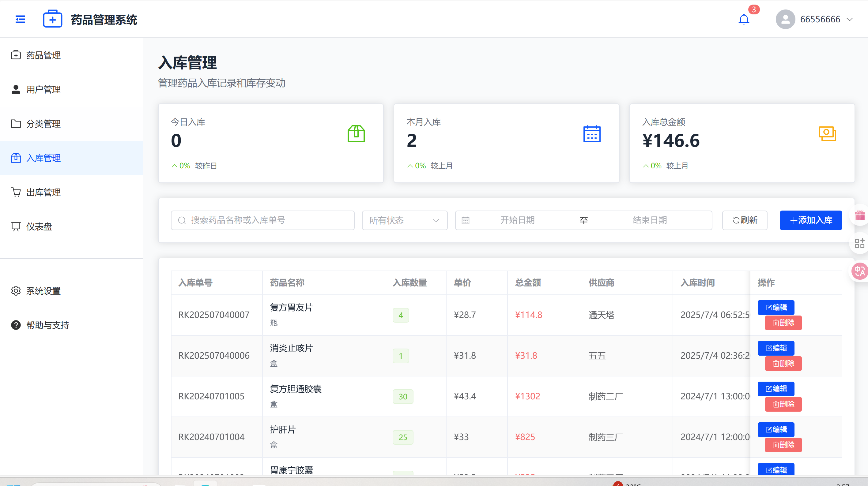
Task: Click the 添加入库 button
Action: click(x=810, y=220)
